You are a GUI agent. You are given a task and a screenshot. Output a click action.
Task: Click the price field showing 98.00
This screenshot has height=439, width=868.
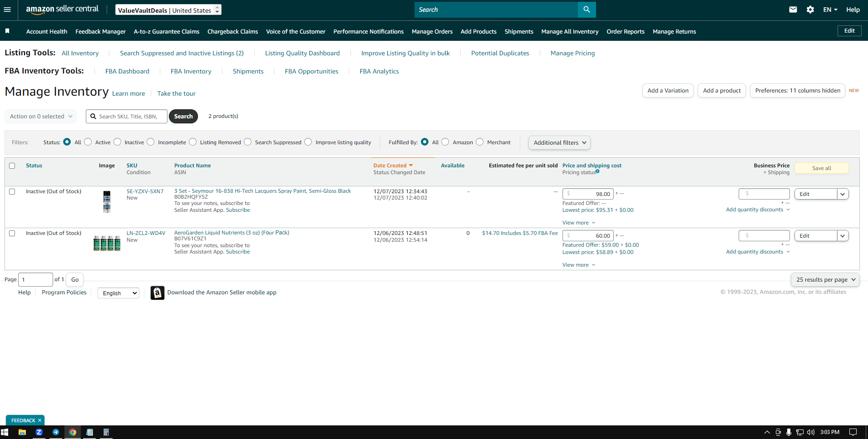pyautogui.click(x=588, y=194)
